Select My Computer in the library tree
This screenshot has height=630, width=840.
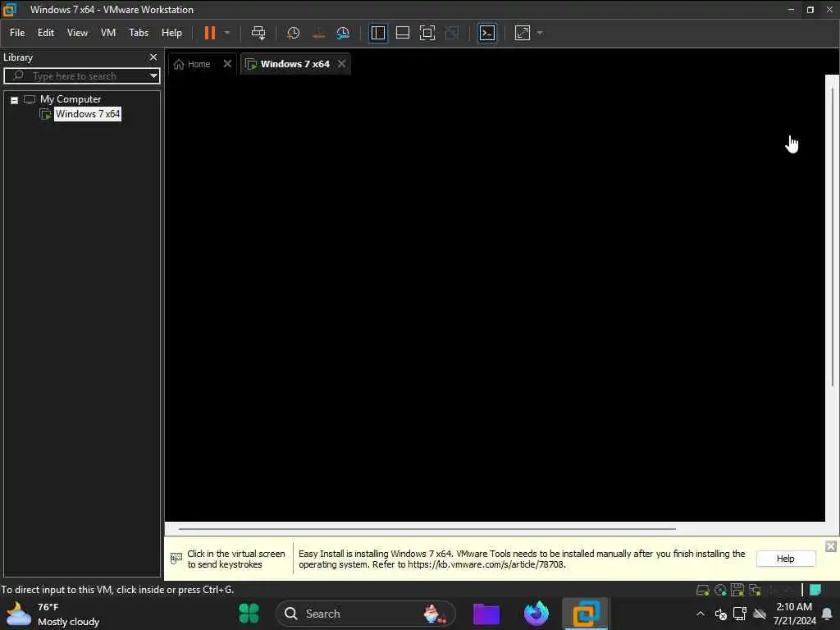point(71,99)
